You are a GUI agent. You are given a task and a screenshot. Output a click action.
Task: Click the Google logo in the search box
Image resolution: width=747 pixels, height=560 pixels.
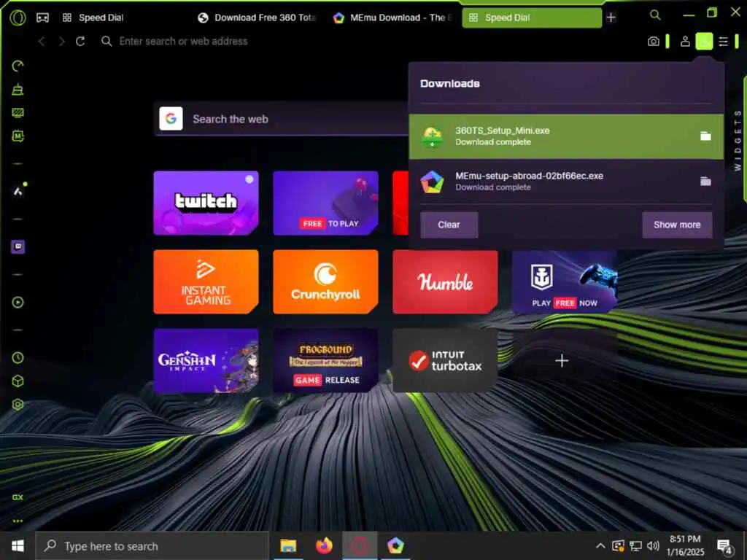coord(171,119)
